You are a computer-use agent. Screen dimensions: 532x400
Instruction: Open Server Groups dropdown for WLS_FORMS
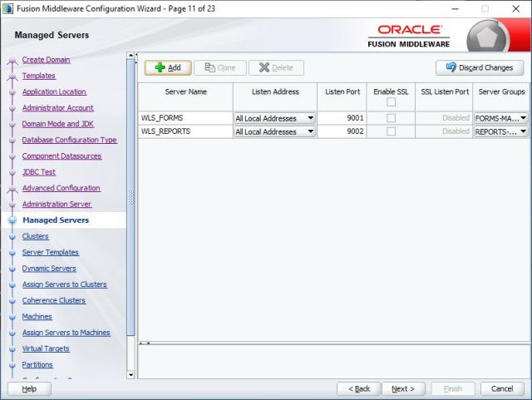point(500,118)
